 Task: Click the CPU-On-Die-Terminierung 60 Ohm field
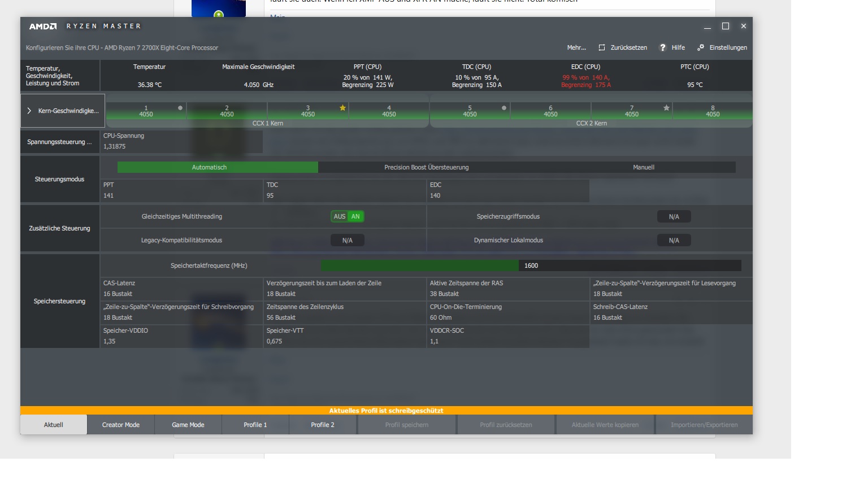coord(509,312)
